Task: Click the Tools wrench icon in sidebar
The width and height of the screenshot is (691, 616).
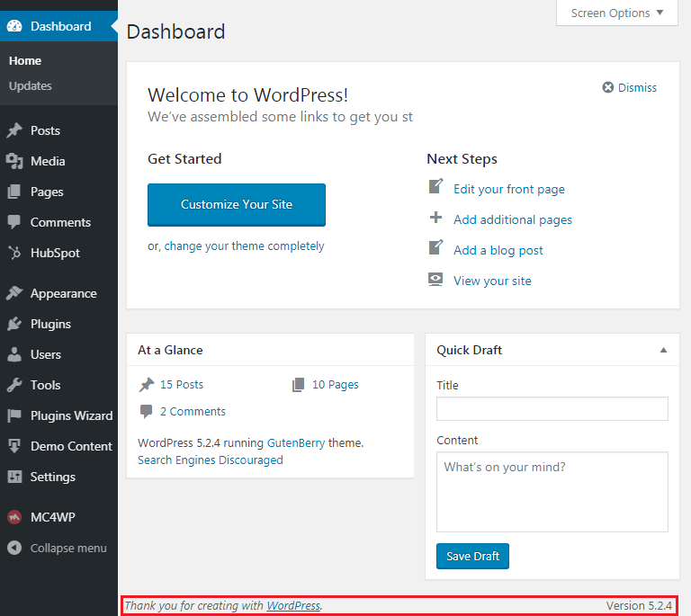Action: pos(14,385)
